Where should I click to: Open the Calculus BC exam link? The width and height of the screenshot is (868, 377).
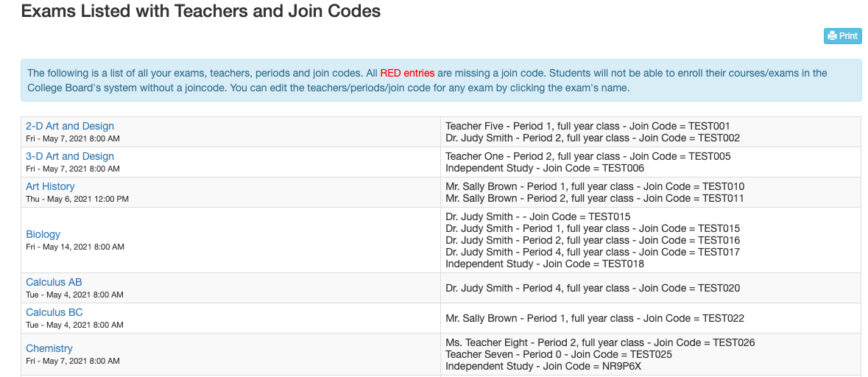[x=54, y=312]
